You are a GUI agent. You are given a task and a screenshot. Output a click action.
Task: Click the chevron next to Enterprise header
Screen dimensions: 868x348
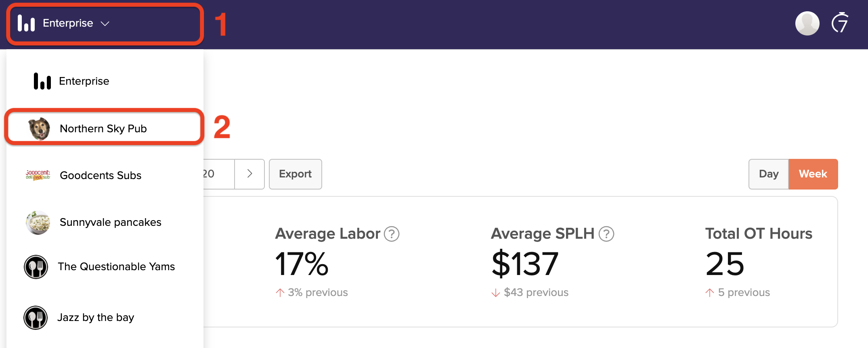[105, 24]
